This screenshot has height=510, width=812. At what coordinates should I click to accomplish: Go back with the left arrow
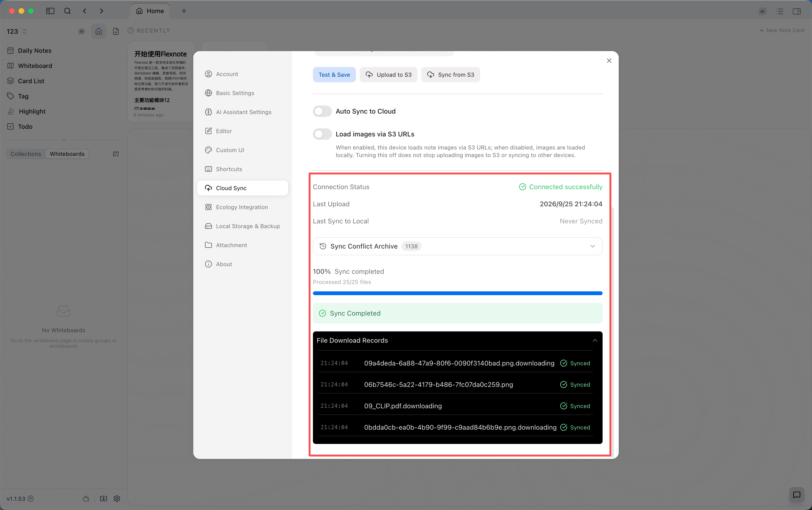[85, 11]
